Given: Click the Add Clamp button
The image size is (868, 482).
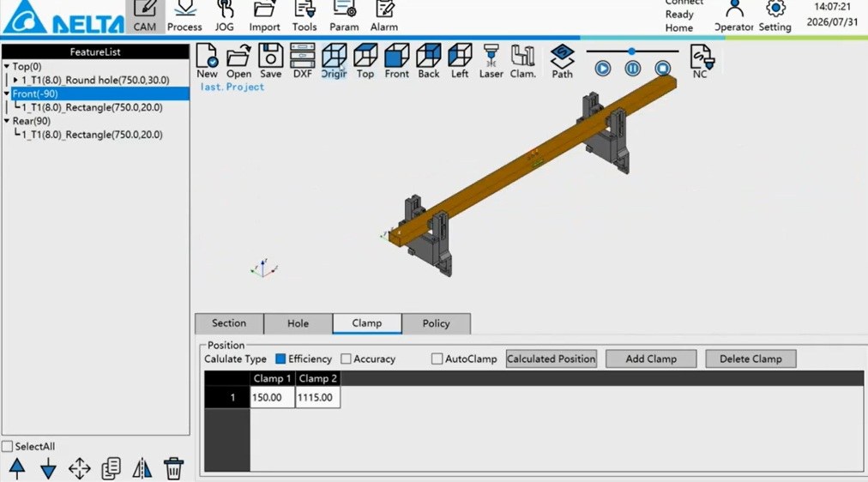Looking at the screenshot, I should pyautogui.click(x=651, y=358).
